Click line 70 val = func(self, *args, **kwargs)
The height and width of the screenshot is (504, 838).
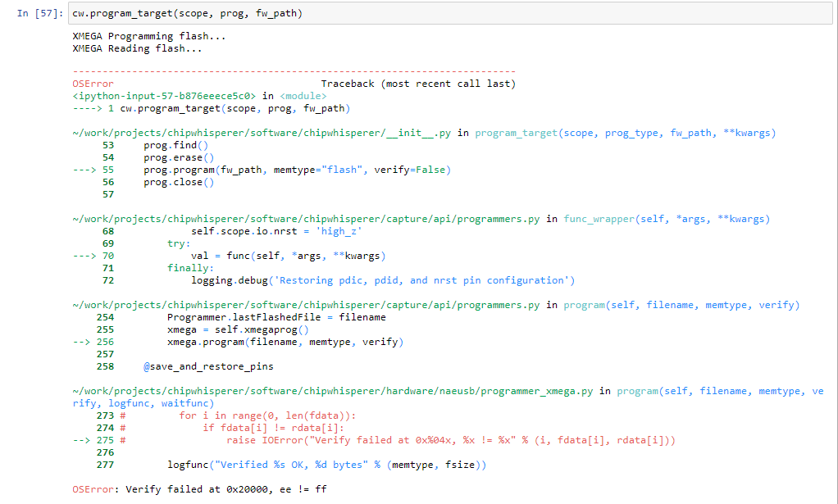[289, 256]
